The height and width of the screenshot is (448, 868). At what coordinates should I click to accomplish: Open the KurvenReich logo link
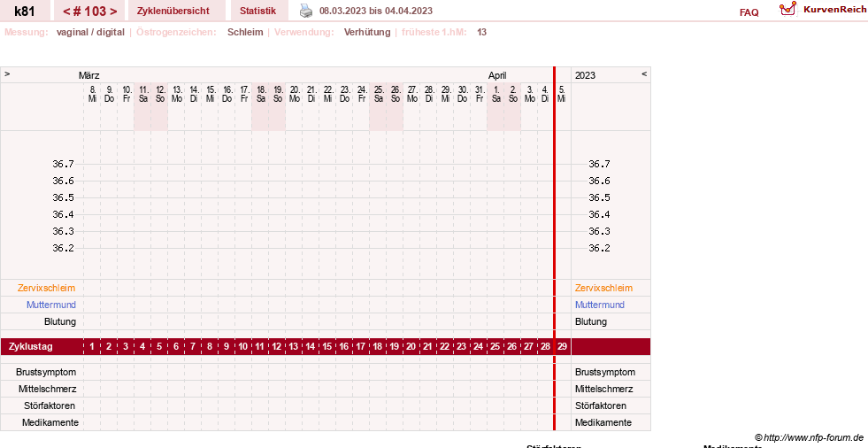(823, 10)
